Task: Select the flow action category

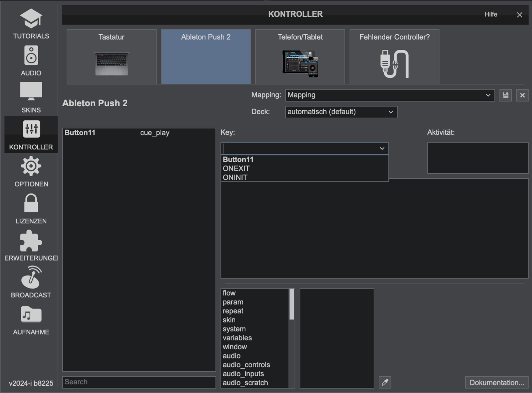Action: [x=255, y=293]
